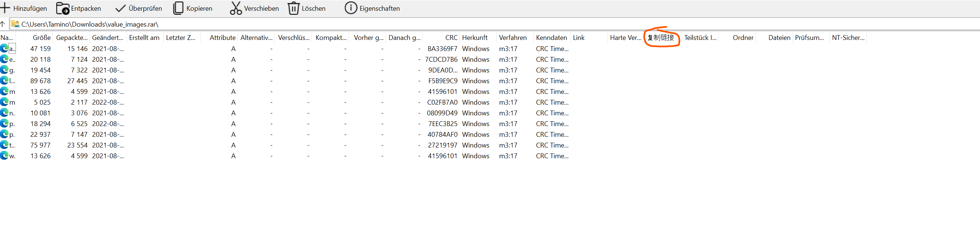Click the Hinzufügen plus icon
The height and width of the screenshot is (251, 980).
coord(5,8)
